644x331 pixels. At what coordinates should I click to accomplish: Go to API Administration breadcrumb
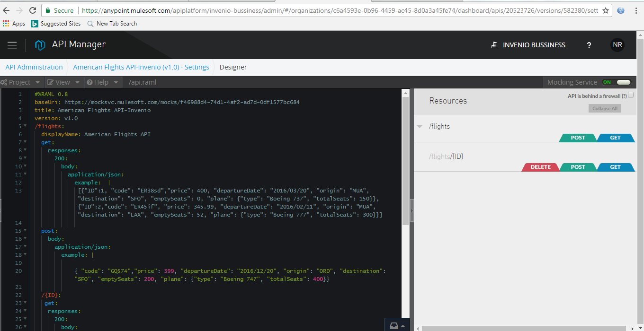tap(34, 67)
